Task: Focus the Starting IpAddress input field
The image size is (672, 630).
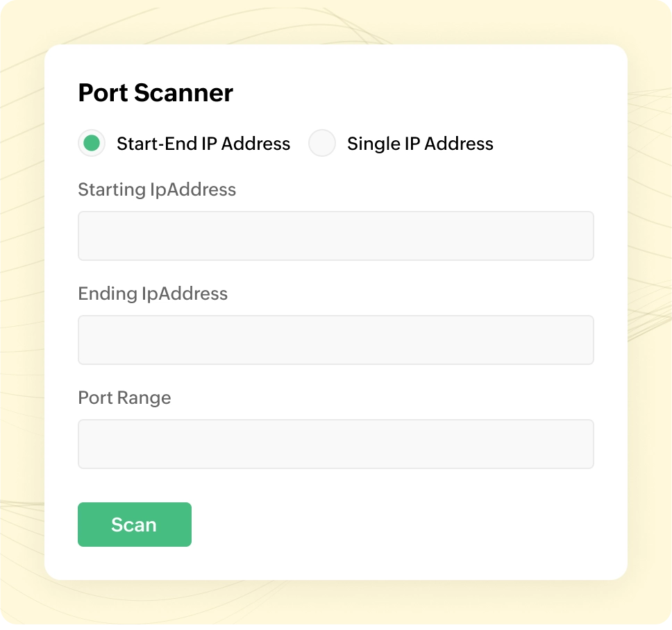Action: coord(335,236)
